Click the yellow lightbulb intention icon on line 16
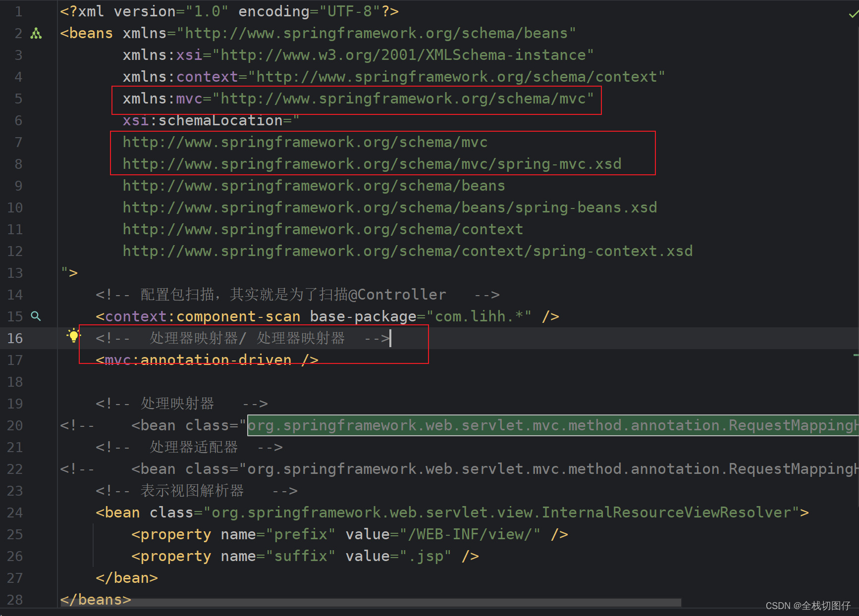 [x=73, y=335]
